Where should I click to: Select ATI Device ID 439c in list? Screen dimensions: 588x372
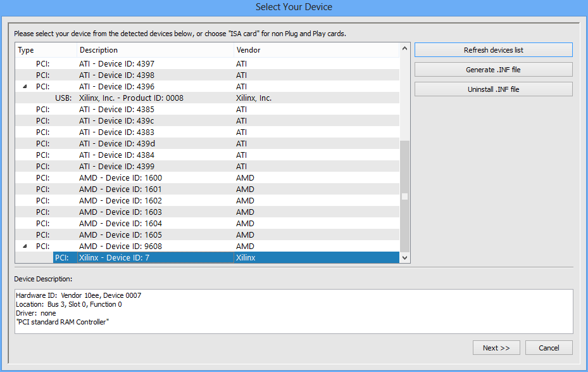pos(116,121)
